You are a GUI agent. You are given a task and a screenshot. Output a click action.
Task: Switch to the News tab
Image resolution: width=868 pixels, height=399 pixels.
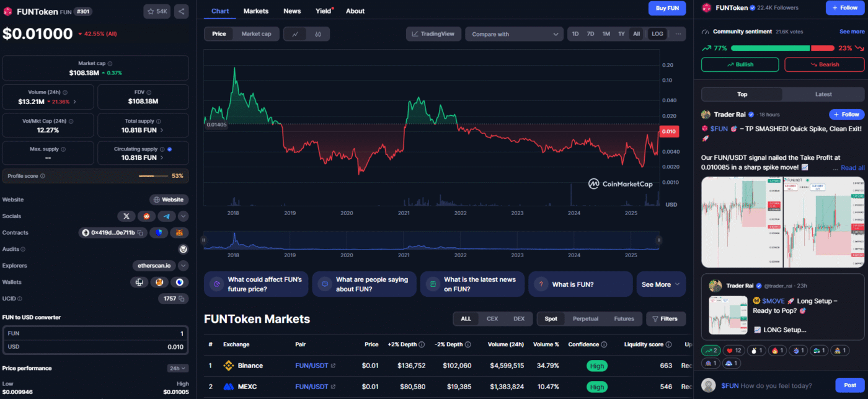[292, 11]
